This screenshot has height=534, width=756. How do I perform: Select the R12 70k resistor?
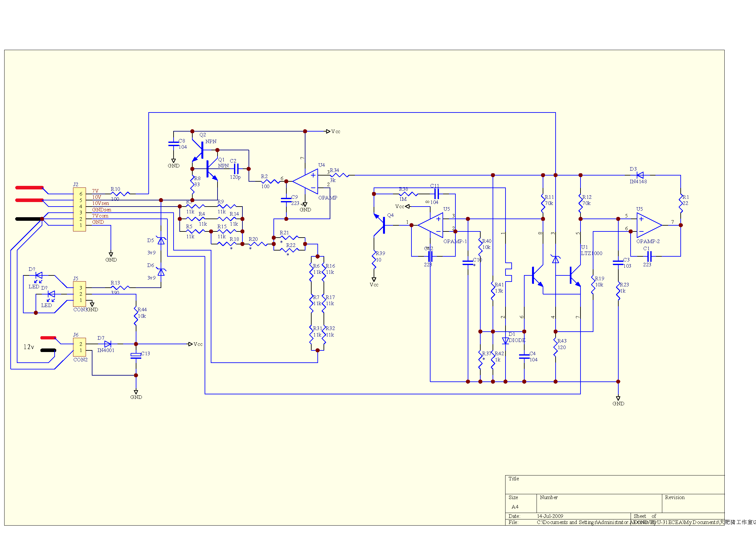coord(580,203)
